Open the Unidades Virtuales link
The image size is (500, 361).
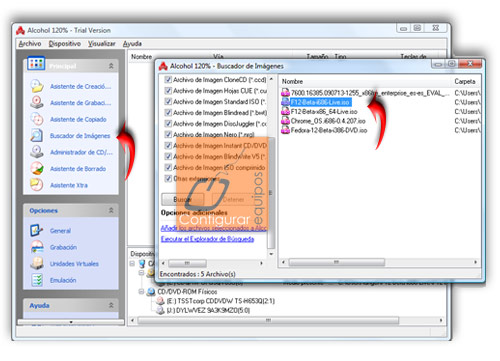[x=74, y=264]
